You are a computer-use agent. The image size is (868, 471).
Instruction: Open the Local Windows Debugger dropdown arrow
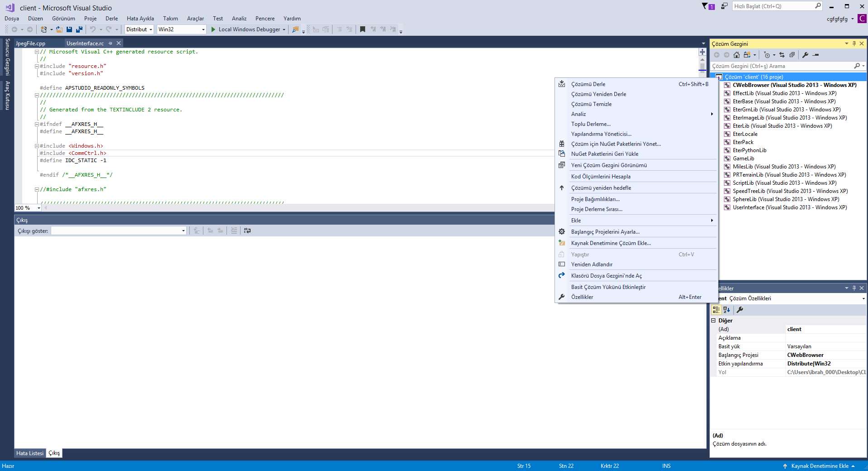tap(284, 29)
